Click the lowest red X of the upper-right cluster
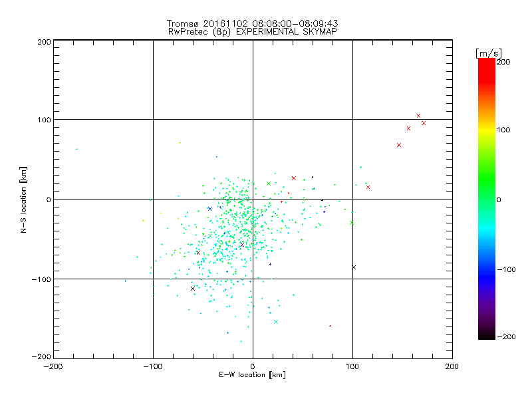532x399 pixels. (399, 145)
